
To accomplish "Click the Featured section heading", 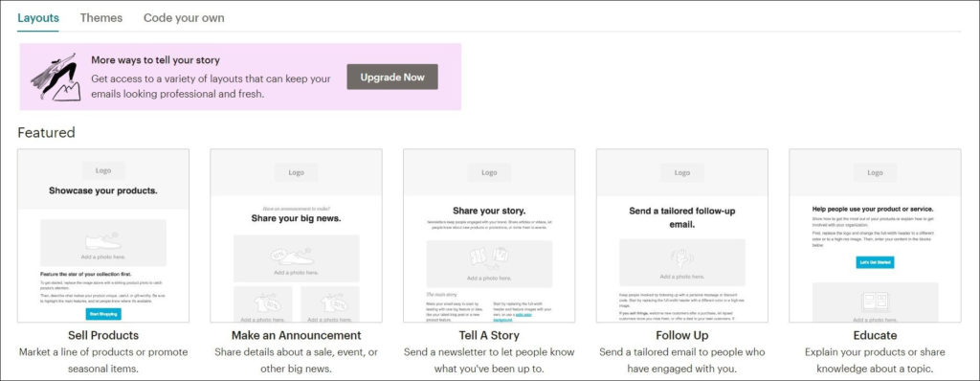I will coord(46,133).
